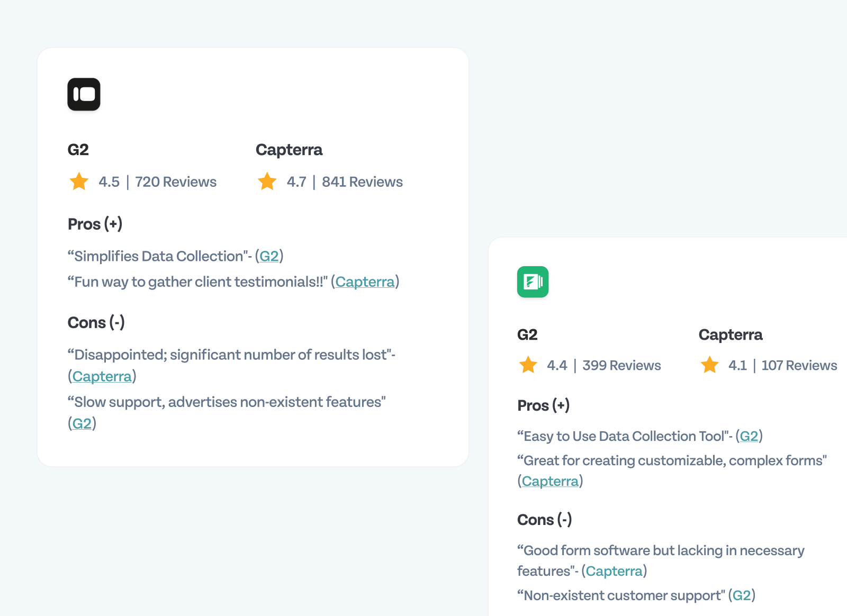Click the 720 Reviews count on the left card
This screenshot has width=847, height=616.
[176, 182]
